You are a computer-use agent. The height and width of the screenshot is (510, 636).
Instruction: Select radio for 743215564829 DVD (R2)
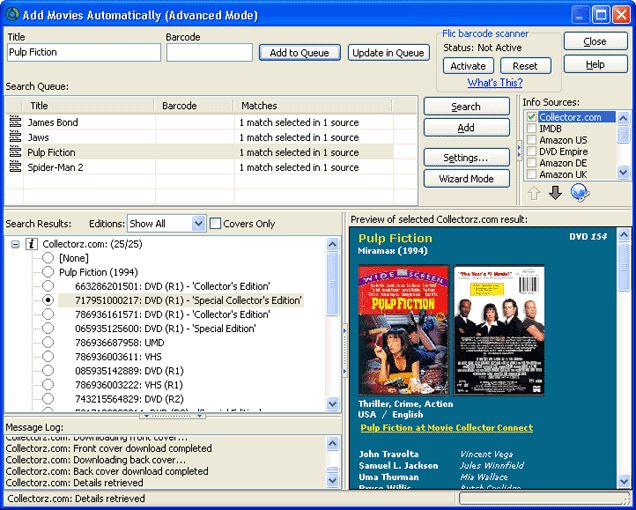coord(48,399)
